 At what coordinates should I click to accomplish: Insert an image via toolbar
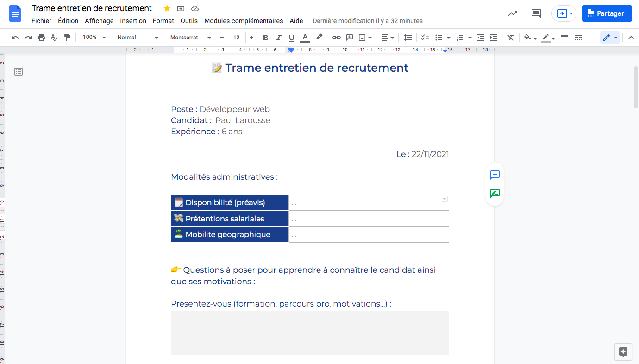pos(362,38)
